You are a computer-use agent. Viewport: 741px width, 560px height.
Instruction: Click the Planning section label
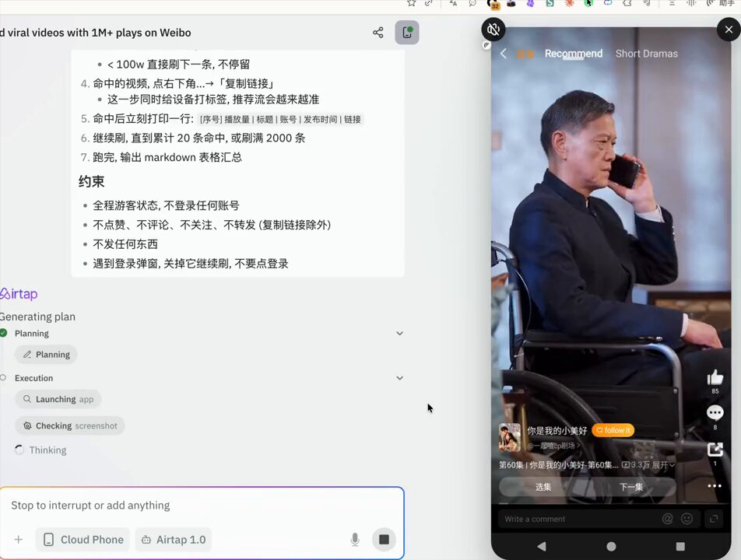32,334
